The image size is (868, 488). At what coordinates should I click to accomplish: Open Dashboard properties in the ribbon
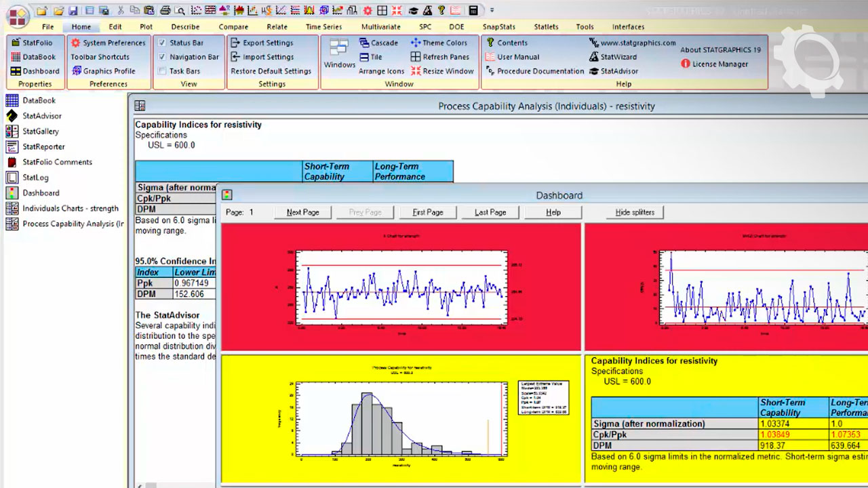coord(35,71)
